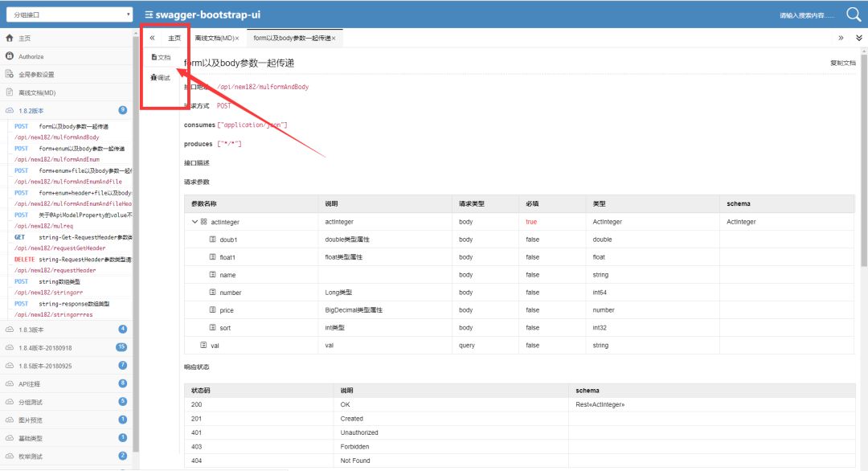Click the sort parameter field icon
868x471 pixels.
(212, 328)
